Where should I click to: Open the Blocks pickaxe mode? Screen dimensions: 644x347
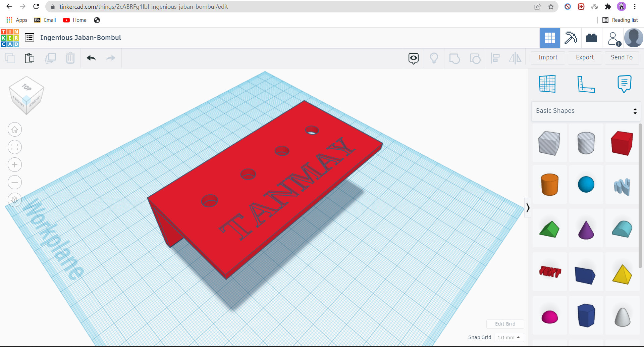[x=571, y=38]
